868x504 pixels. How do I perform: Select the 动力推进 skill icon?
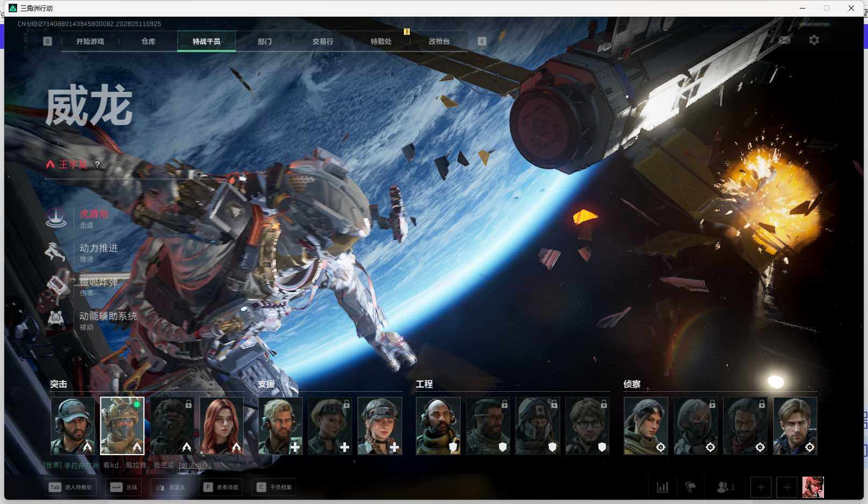(56, 252)
